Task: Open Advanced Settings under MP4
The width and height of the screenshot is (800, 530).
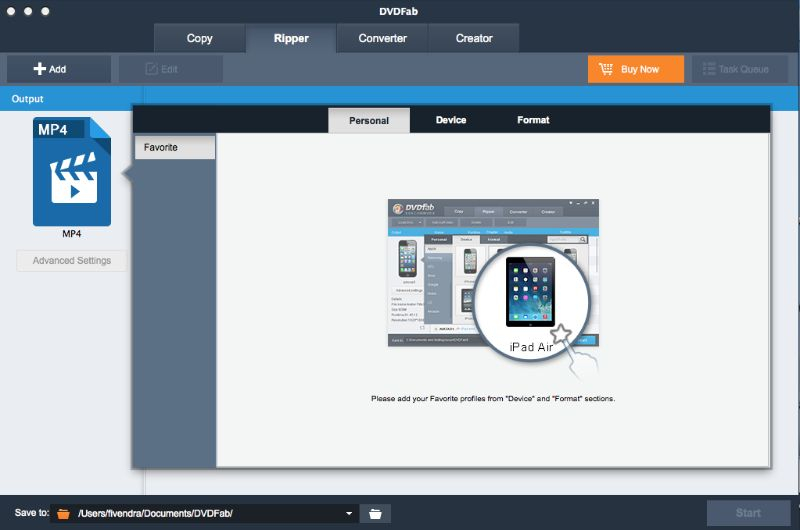Action: pyautogui.click(x=72, y=261)
